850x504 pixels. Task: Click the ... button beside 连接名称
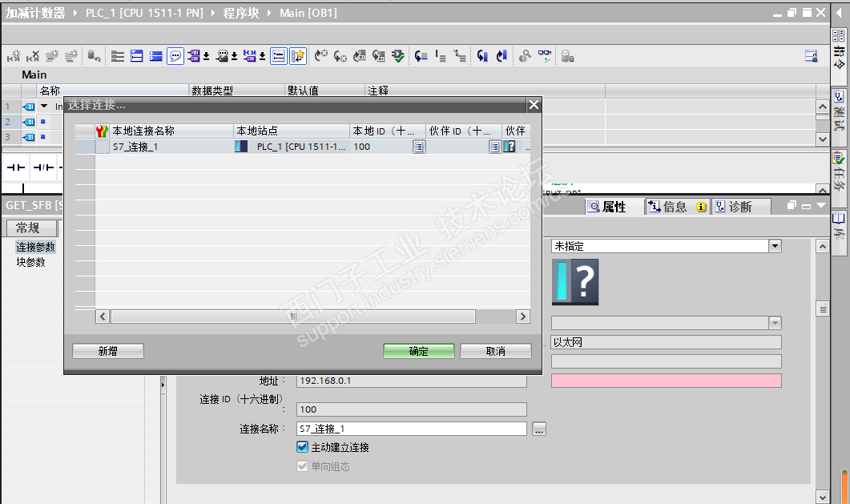point(539,429)
